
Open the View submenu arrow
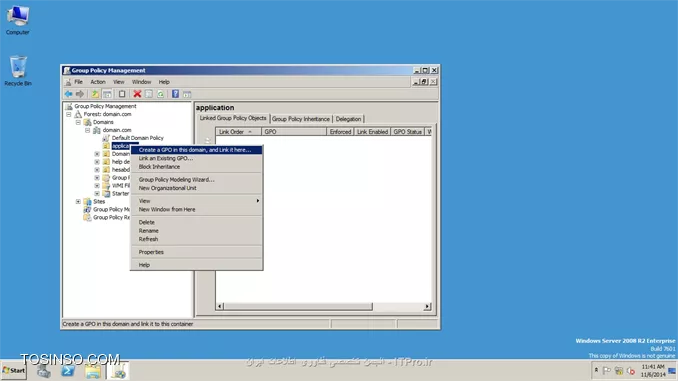point(258,201)
